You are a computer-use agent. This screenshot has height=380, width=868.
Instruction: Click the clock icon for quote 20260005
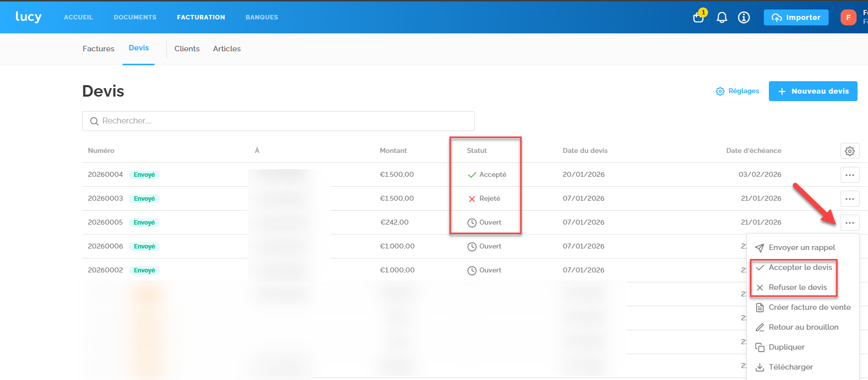[x=472, y=223]
